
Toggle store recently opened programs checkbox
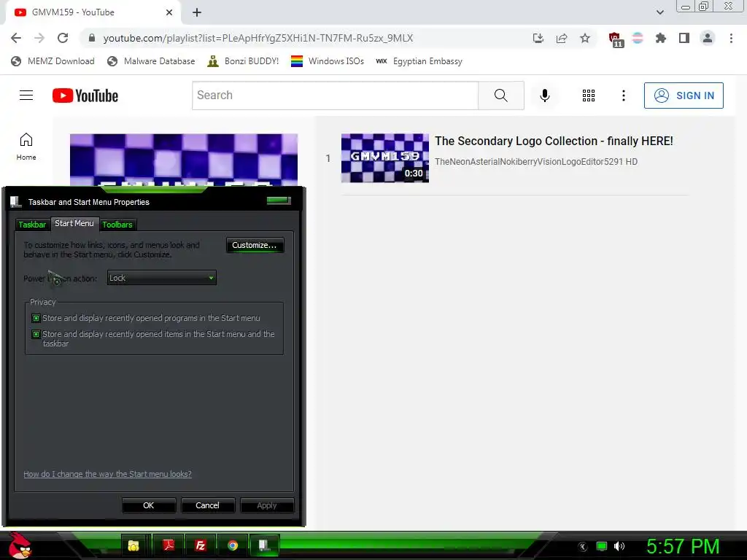[36, 318]
